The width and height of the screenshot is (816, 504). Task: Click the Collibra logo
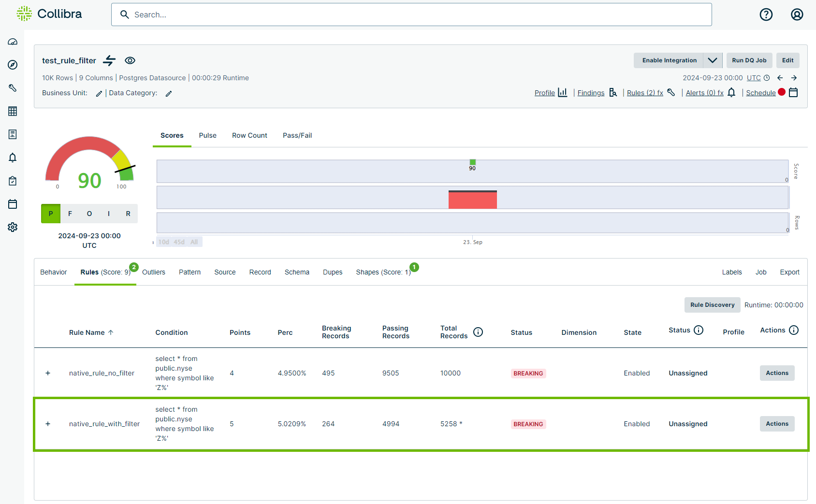tap(49, 14)
